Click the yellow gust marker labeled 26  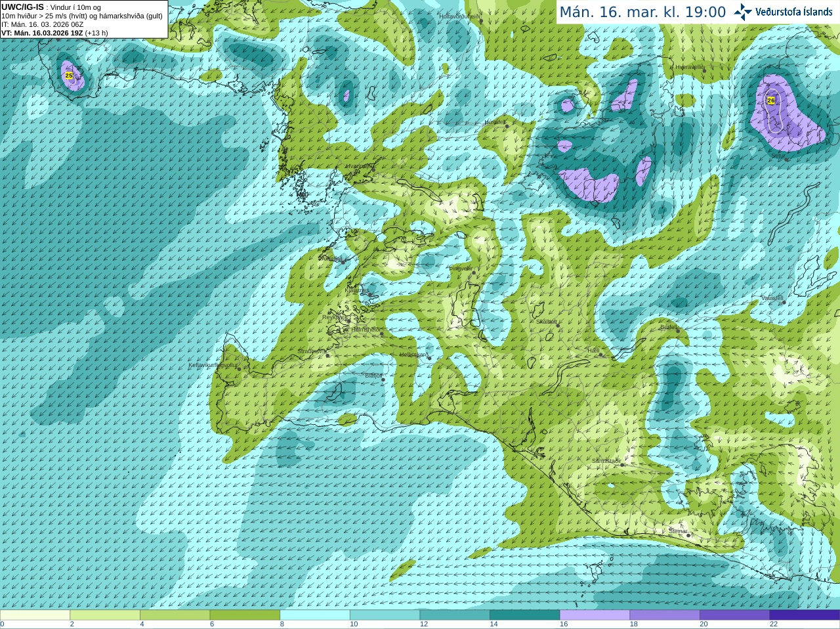point(771,100)
